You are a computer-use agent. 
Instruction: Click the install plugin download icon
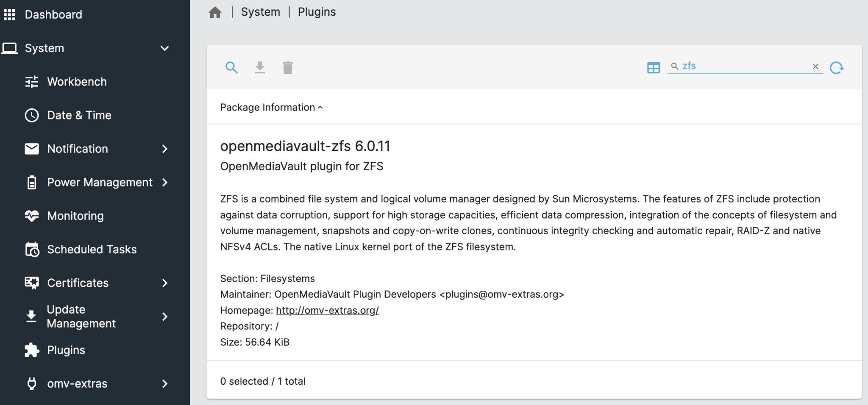click(x=260, y=67)
